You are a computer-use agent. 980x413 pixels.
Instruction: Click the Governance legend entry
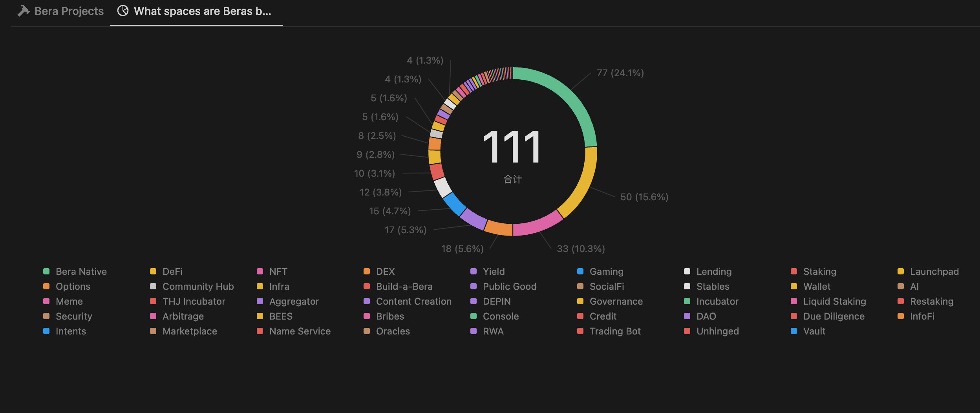(610, 301)
